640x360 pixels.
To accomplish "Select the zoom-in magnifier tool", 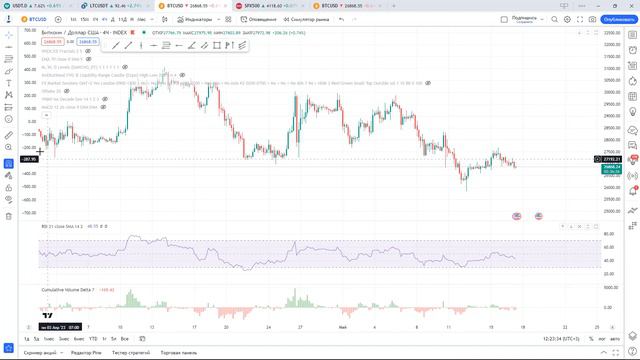I will tap(9, 147).
